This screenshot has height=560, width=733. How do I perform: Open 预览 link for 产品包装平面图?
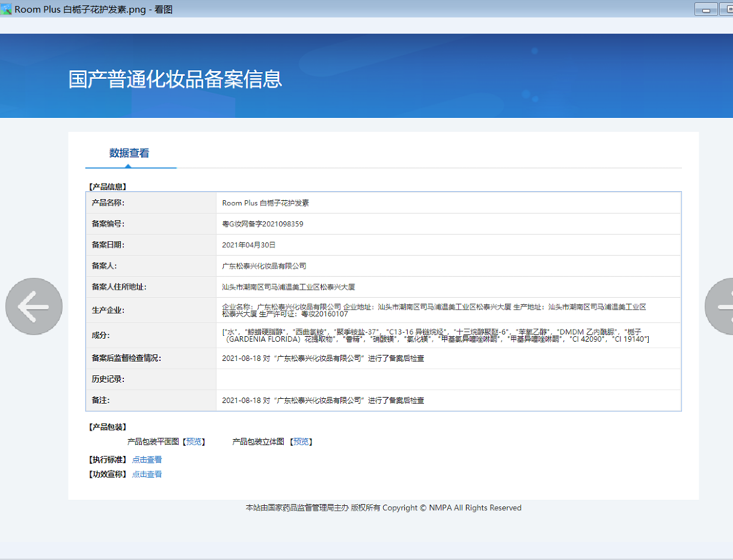(x=194, y=442)
